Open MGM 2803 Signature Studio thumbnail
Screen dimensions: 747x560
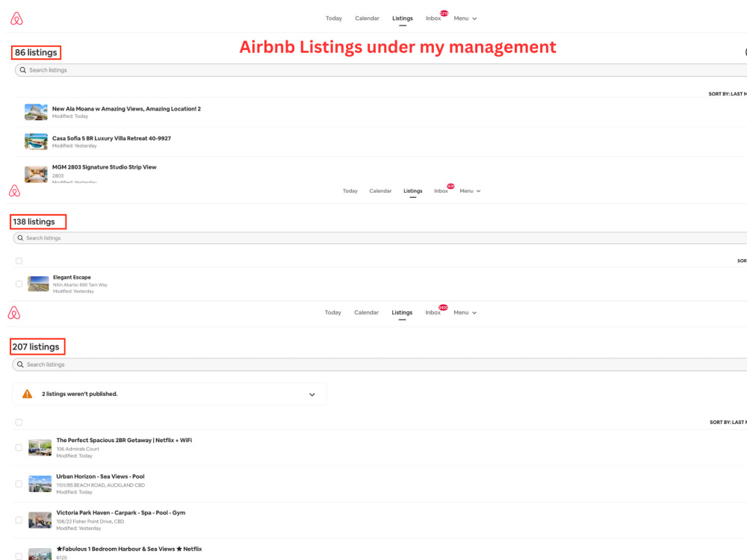click(36, 174)
